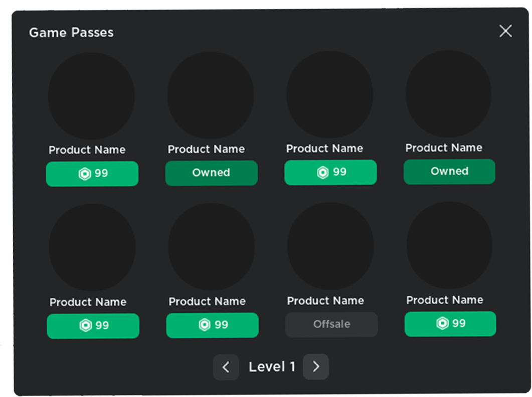Viewport: 532px width, 397px height.
Task: Click the Robux icon in the bottom-left pass button
Action: (85, 326)
